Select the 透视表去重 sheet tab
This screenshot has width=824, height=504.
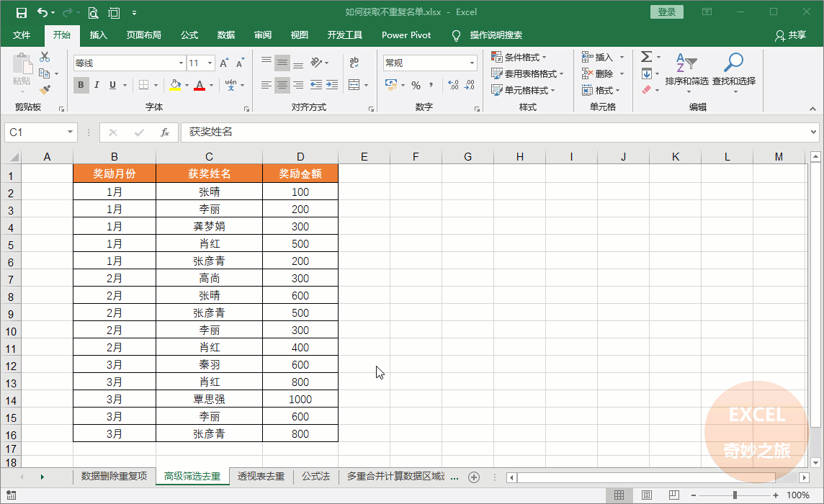tap(261, 476)
